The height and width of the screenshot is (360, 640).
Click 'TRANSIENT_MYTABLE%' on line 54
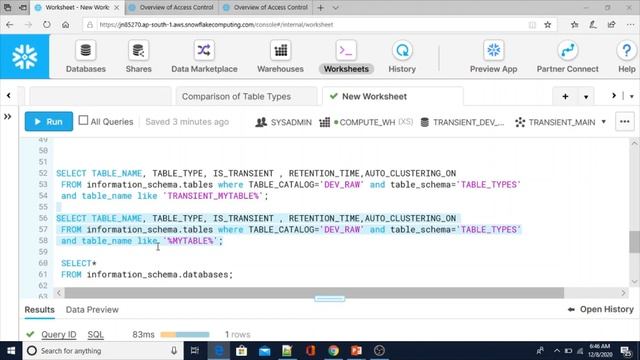coord(213,196)
